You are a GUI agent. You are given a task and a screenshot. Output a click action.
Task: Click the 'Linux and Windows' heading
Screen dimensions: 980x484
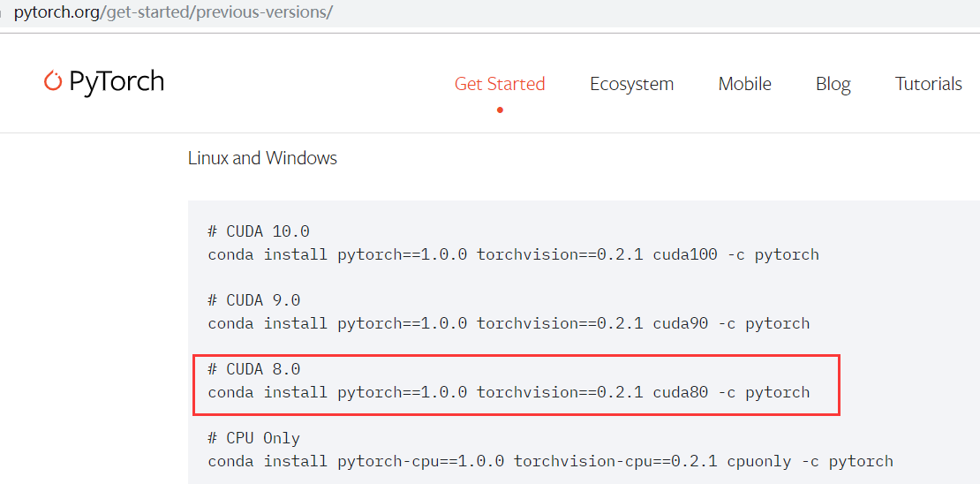tap(262, 158)
